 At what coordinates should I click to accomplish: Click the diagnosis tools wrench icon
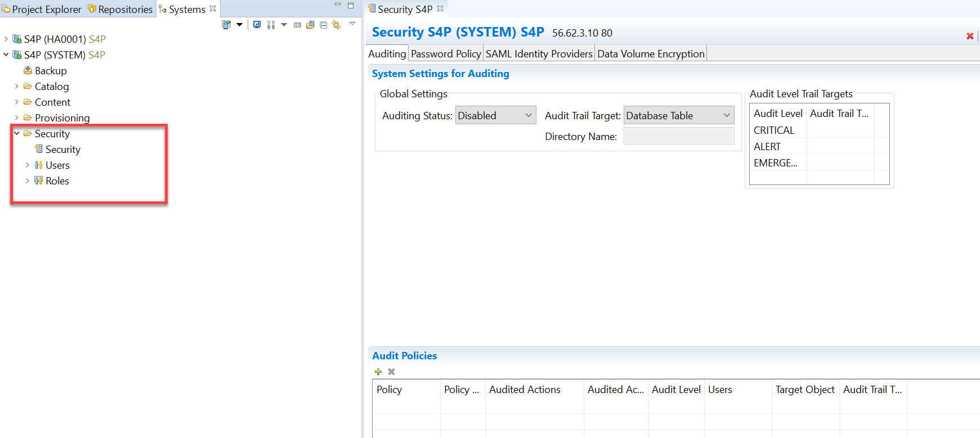271,25
